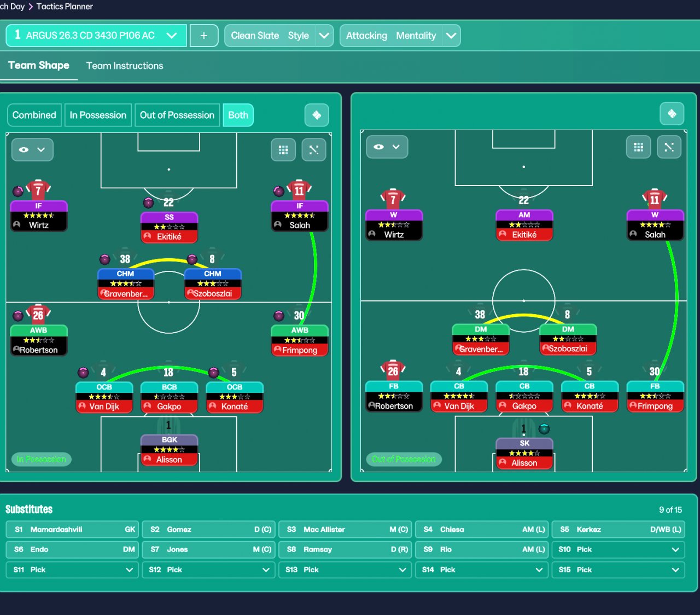Toggle eye visibility on In Possession pitch
Viewport: 700px width, 615px height.
[32, 149]
